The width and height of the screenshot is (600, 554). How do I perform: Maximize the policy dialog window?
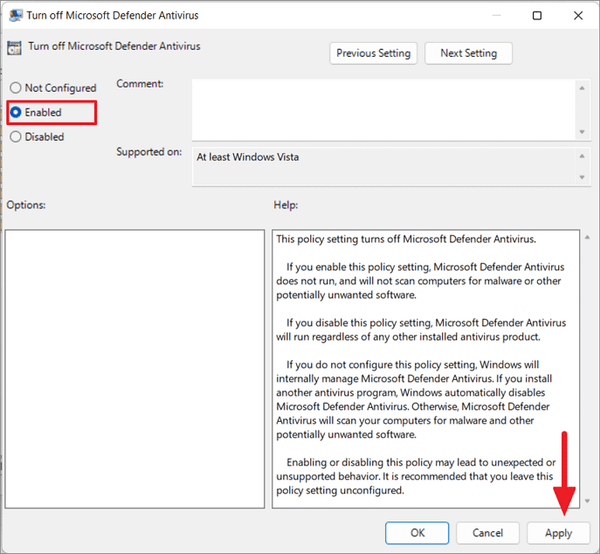click(x=537, y=16)
